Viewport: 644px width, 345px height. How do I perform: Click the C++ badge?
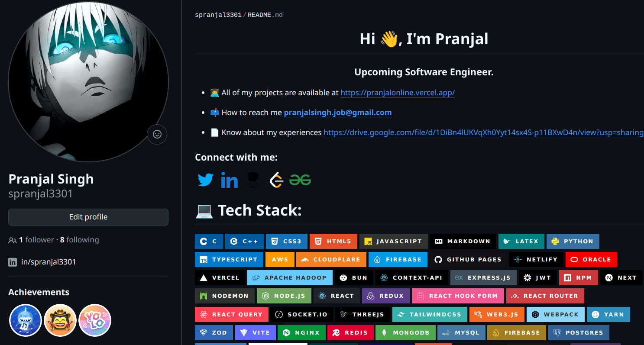click(x=245, y=241)
